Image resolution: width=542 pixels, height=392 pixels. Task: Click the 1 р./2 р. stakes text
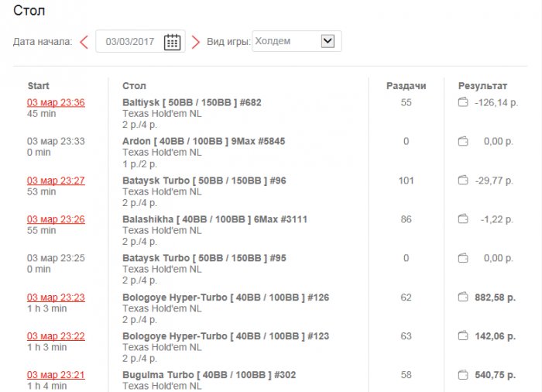point(139,164)
